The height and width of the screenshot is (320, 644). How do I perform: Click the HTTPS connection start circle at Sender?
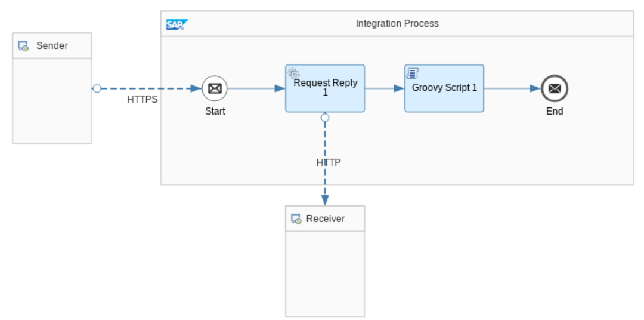tap(97, 88)
